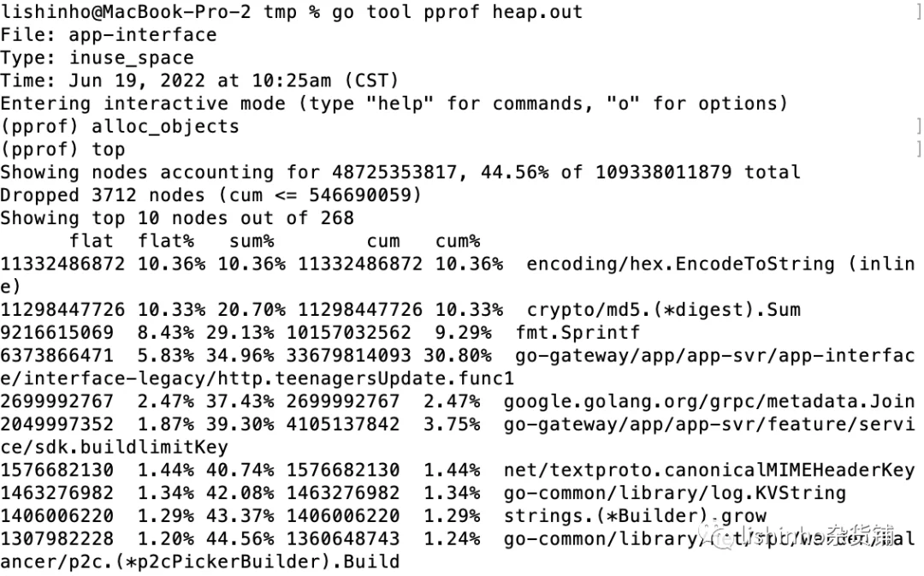
Task: Click the watermark logo icon near bottom right
Action: [714, 535]
